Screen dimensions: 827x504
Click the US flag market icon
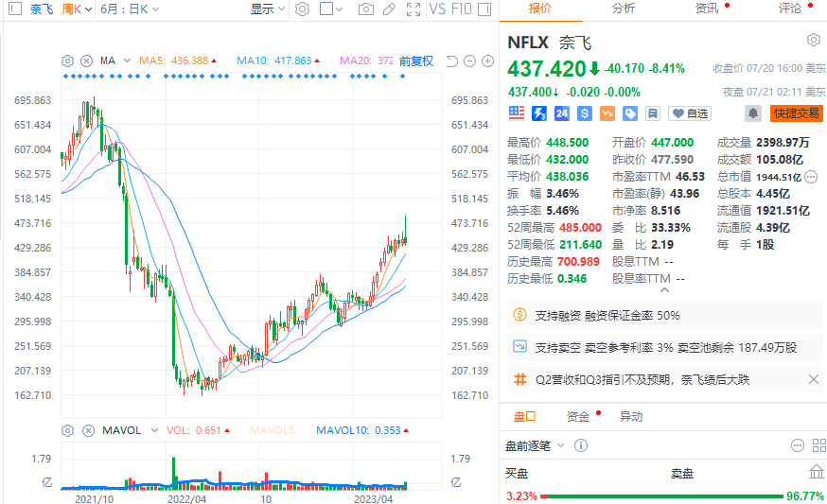point(517,113)
